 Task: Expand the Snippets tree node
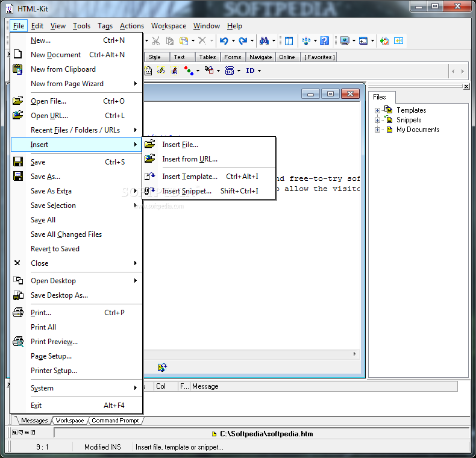tap(377, 121)
